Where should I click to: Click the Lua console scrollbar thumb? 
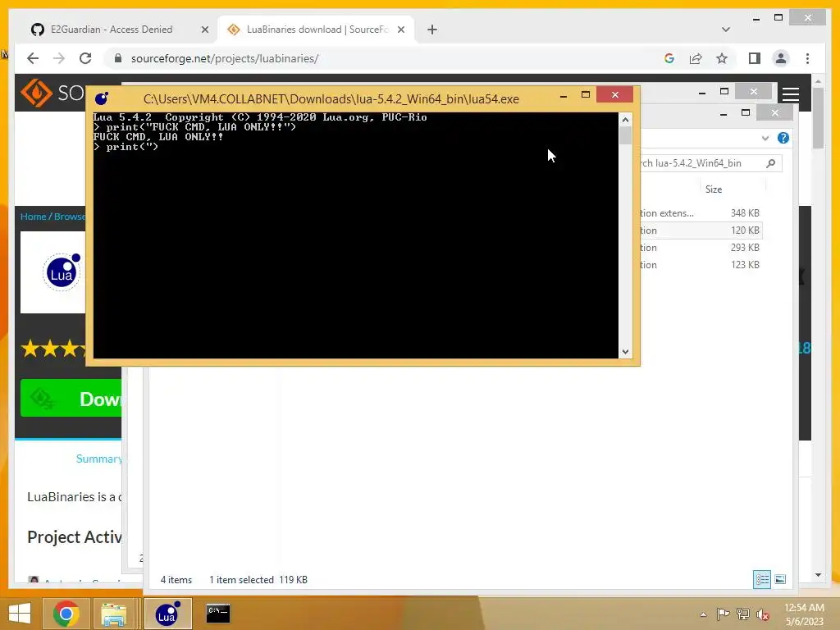pyautogui.click(x=625, y=135)
